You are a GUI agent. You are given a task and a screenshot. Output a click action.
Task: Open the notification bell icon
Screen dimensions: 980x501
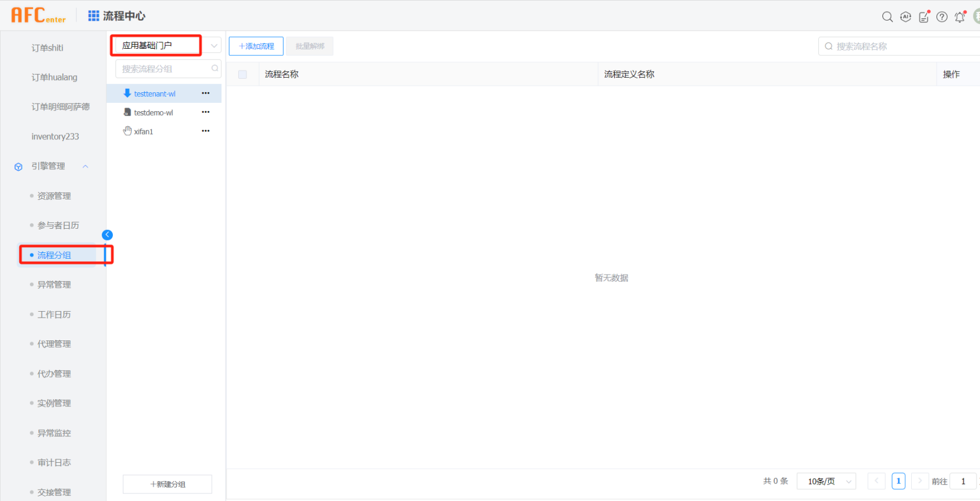[960, 17]
